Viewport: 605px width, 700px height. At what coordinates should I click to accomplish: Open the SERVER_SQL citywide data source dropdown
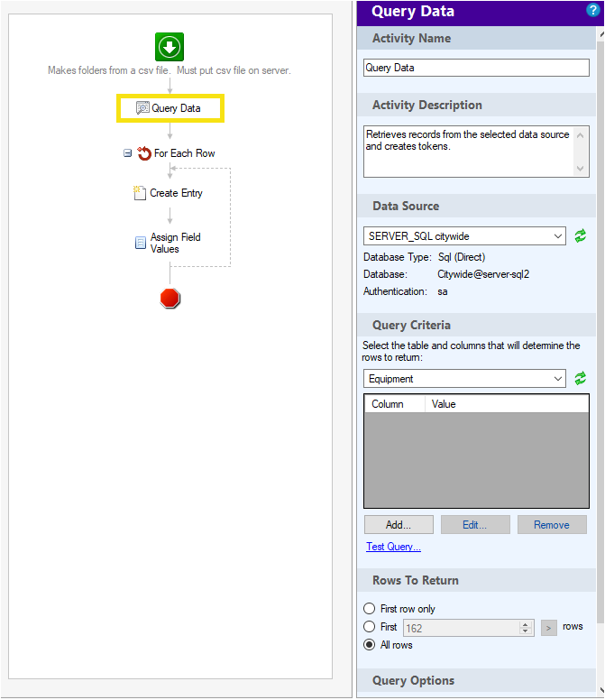464,235
